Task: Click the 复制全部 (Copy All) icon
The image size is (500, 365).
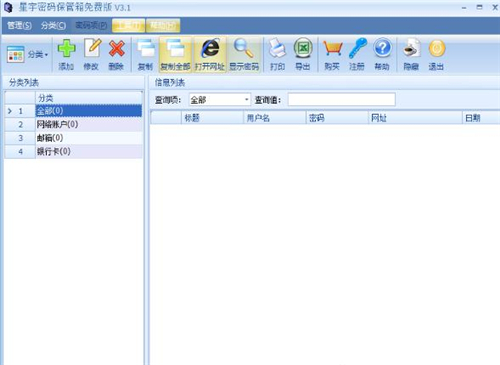Action: pyautogui.click(x=175, y=49)
